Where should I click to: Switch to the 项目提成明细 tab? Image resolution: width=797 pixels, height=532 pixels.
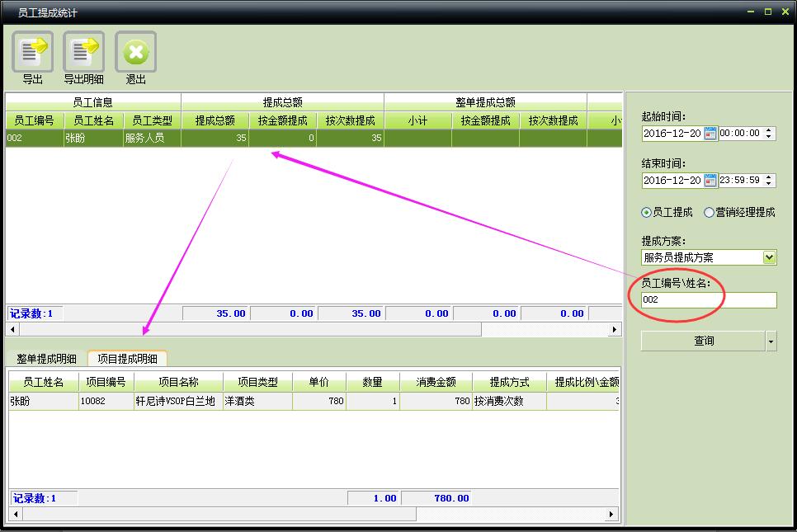(x=127, y=359)
